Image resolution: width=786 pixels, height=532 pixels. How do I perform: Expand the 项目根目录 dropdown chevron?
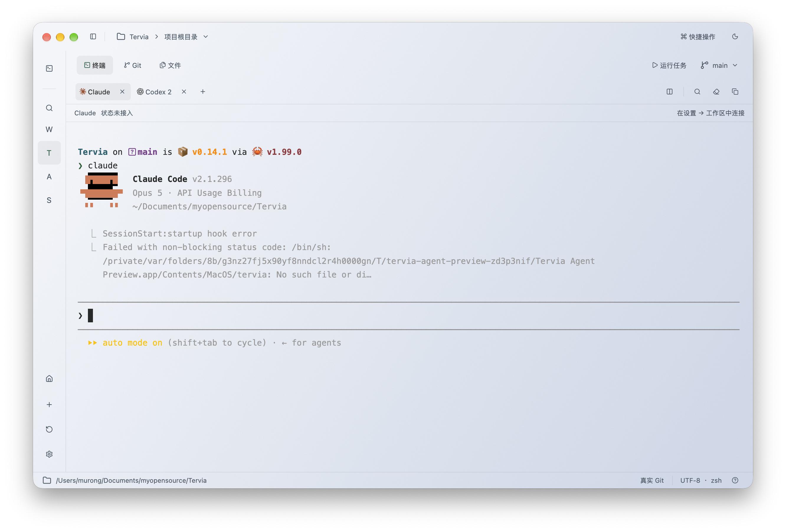[x=206, y=37]
